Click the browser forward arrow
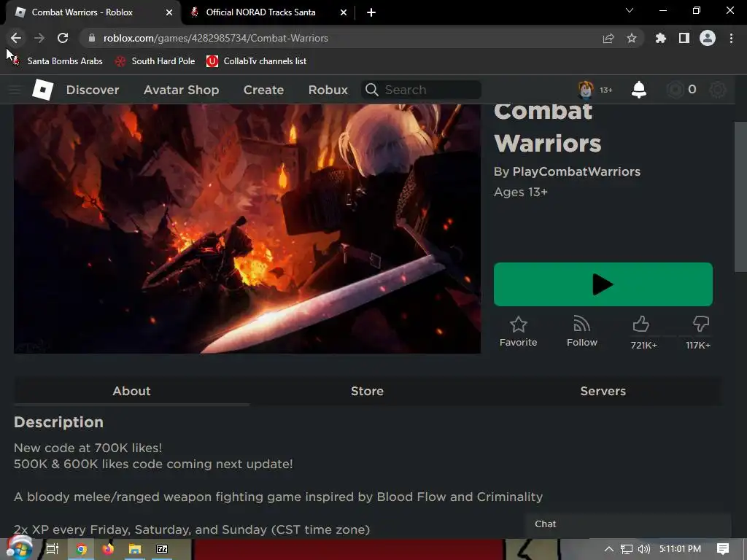747x560 pixels. tap(39, 38)
